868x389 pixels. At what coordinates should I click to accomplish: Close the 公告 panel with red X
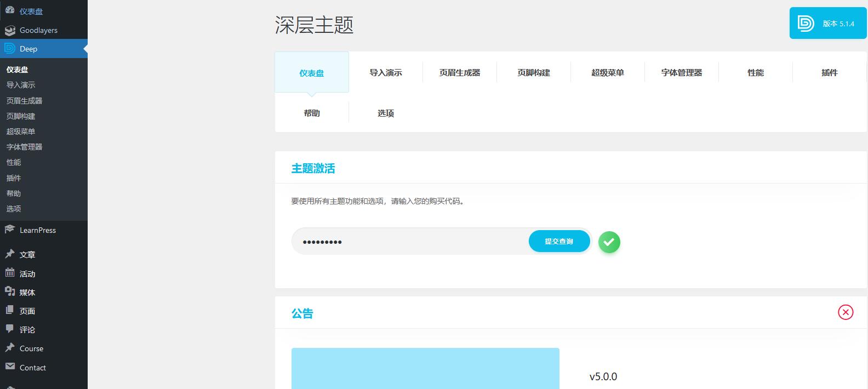coord(845,312)
